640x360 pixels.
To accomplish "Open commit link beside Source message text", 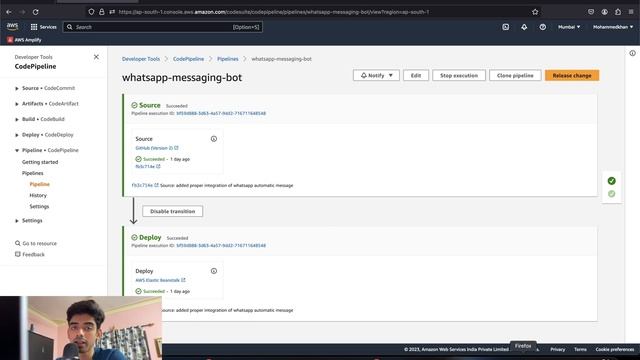I will pyautogui.click(x=145, y=185).
